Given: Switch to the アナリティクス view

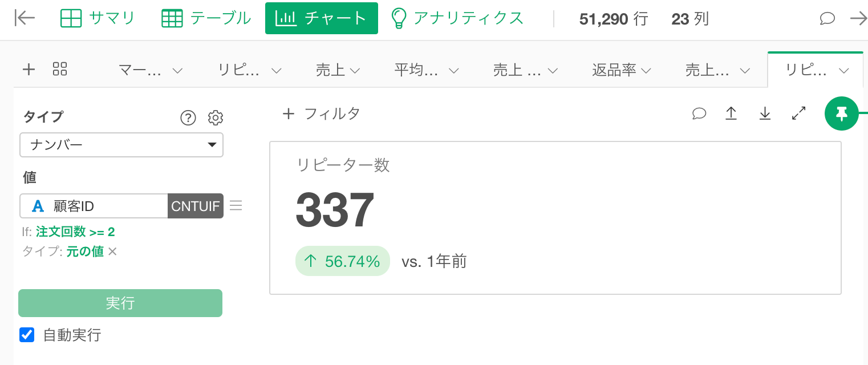Looking at the screenshot, I should click(457, 18).
